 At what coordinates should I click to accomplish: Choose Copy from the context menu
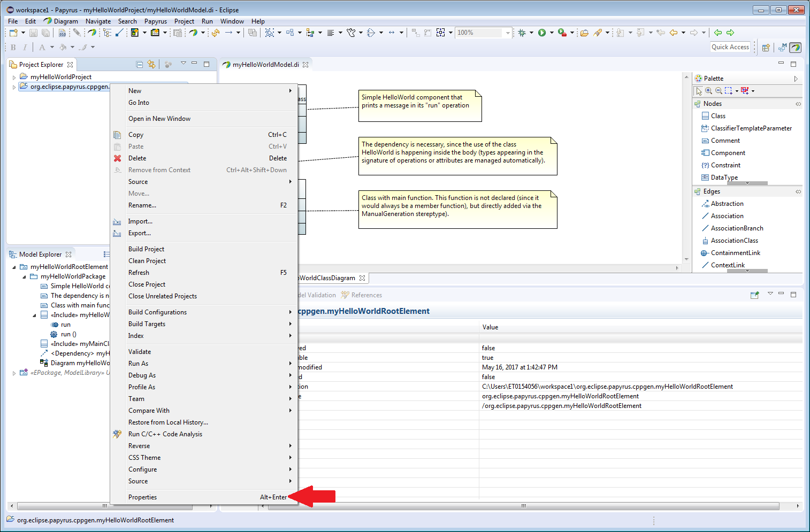[204, 135]
